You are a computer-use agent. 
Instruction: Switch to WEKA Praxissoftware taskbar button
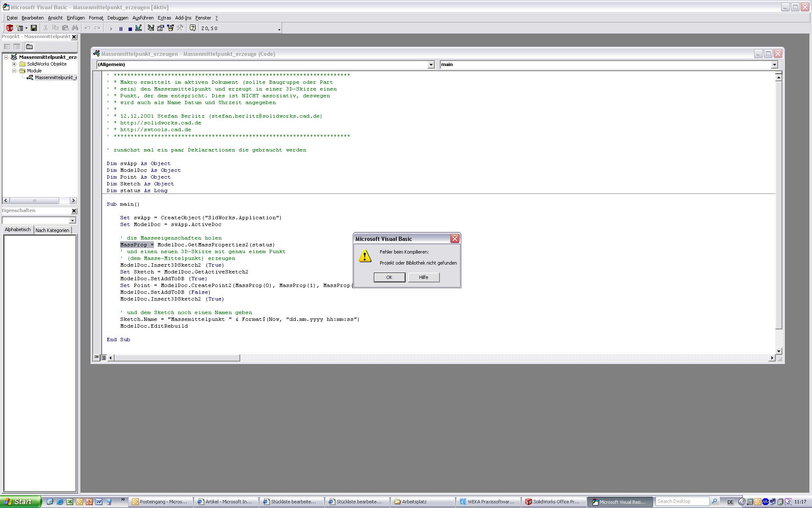coord(489,502)
